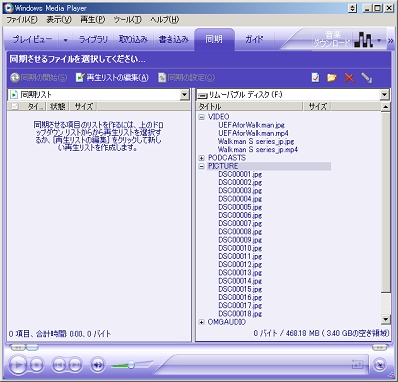Image resolution: width=398 pixels, height=382 pixels.
Task: Click the seek bar thumb above play button
Action: (32, 348)
